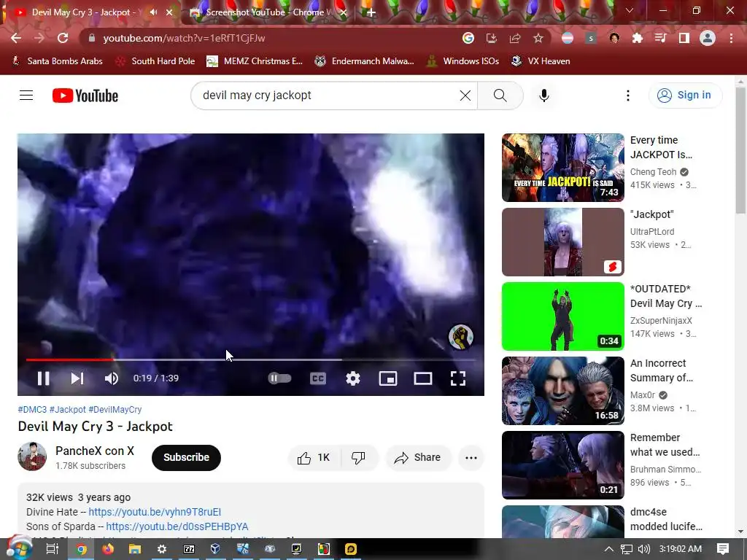The image size is (747, 560).
Task: Open the Windows ISOs bookmark
Action: 462,61
